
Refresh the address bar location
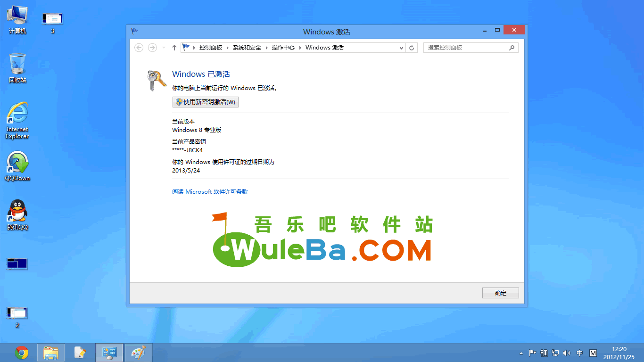pos(412,48)
